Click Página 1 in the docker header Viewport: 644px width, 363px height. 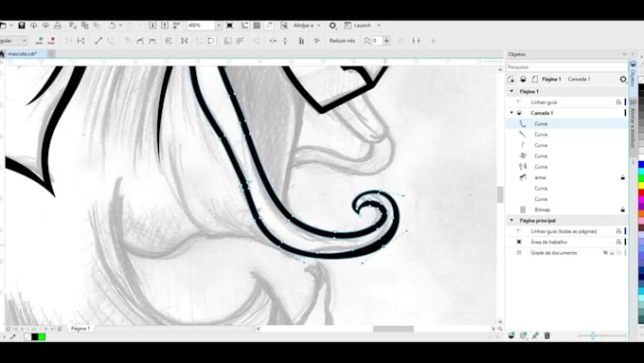point(551,79)
